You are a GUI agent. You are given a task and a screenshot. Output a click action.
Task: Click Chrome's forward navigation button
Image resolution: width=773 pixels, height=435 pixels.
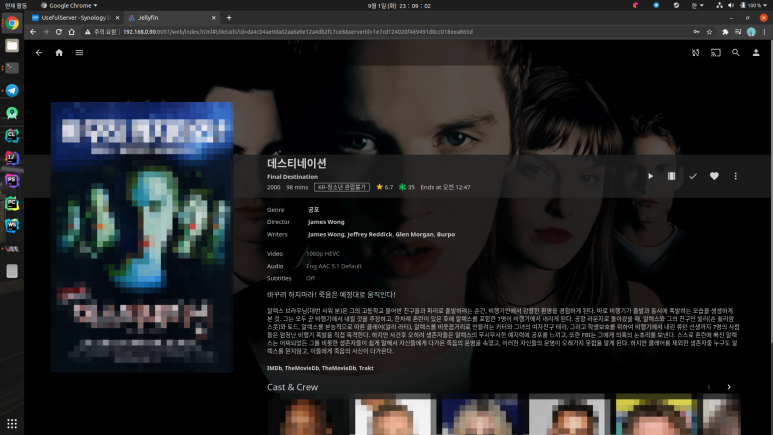[46, 32]
